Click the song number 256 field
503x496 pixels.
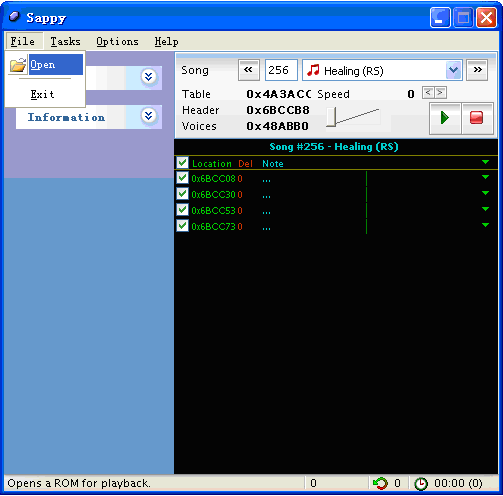(281, 70)
